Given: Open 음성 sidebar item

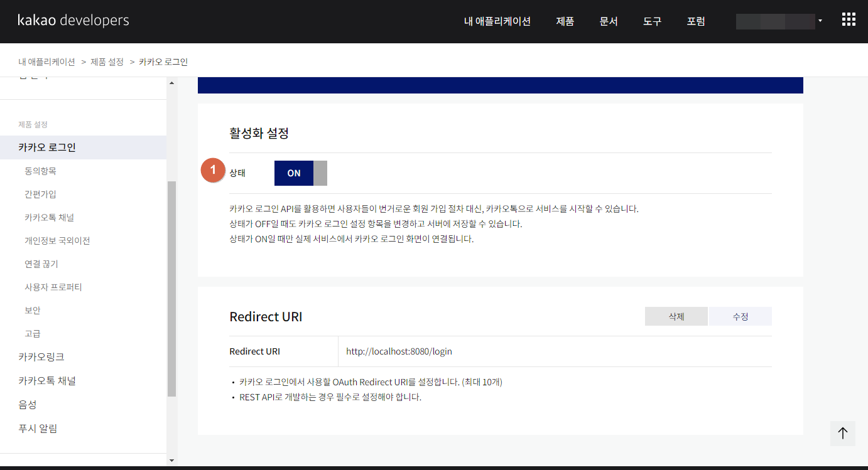Looking at the screenshot, I should point(28,405).
